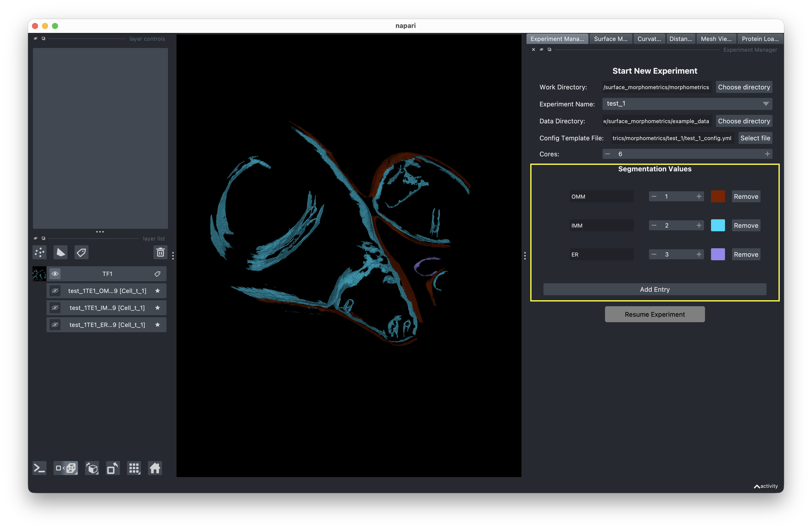The height and width of the screenshot is (530, 812).
Task: Create a new shapes layer
Action: 61,253
